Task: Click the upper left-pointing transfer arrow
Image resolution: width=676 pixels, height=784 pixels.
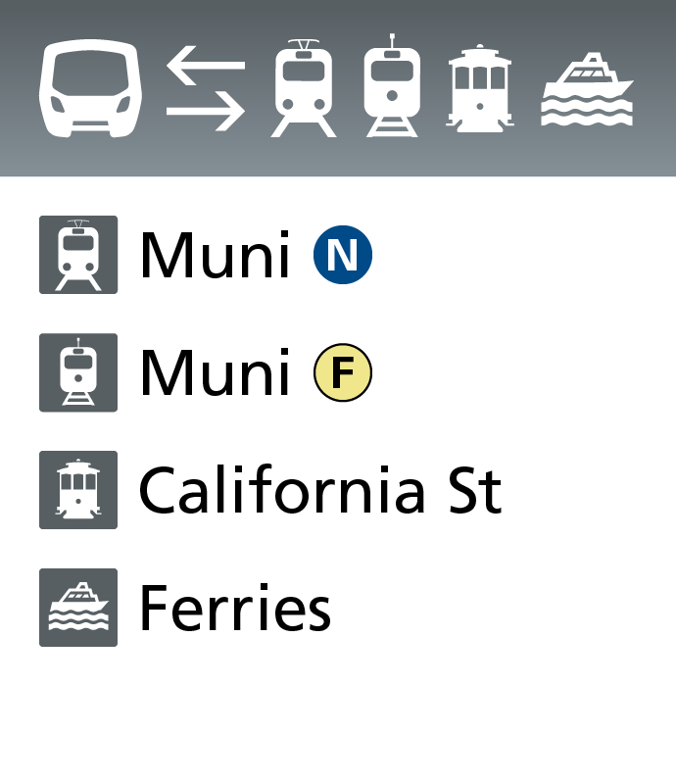Action: (205, 66)
